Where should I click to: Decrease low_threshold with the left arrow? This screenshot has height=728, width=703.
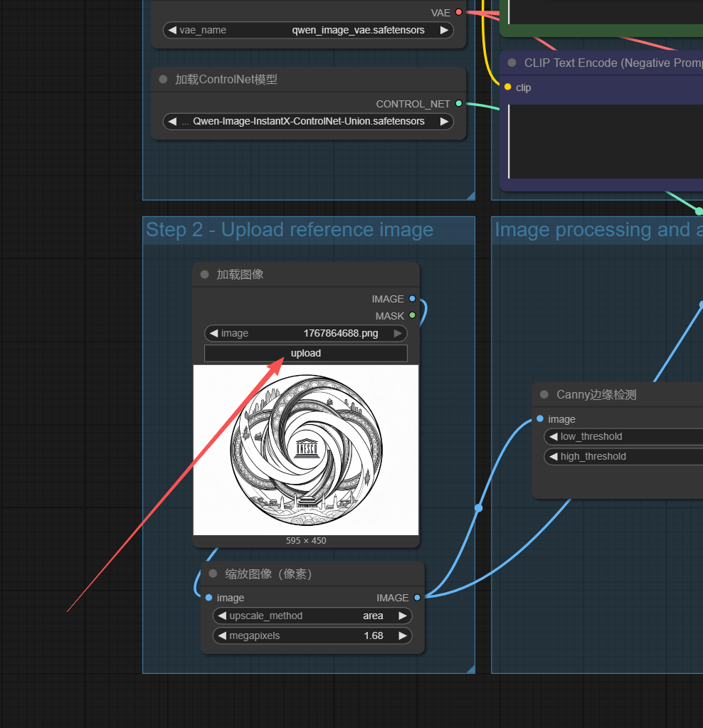(553, 437)
